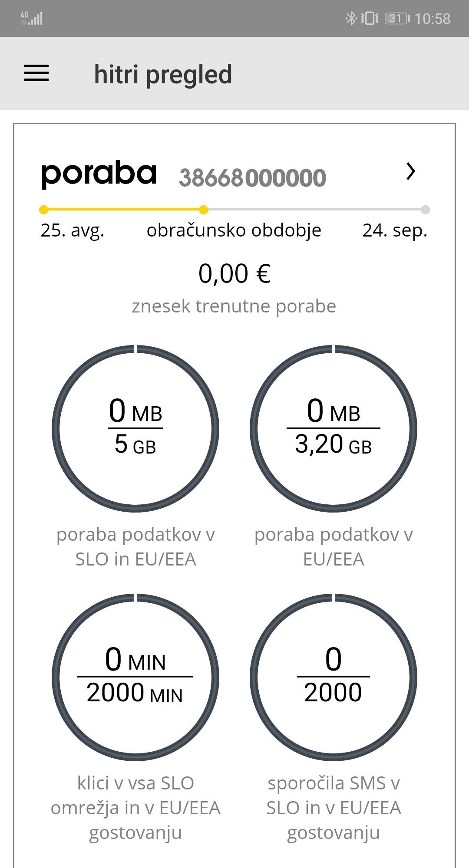Tap the hitri pregled page title

[163, 74]
